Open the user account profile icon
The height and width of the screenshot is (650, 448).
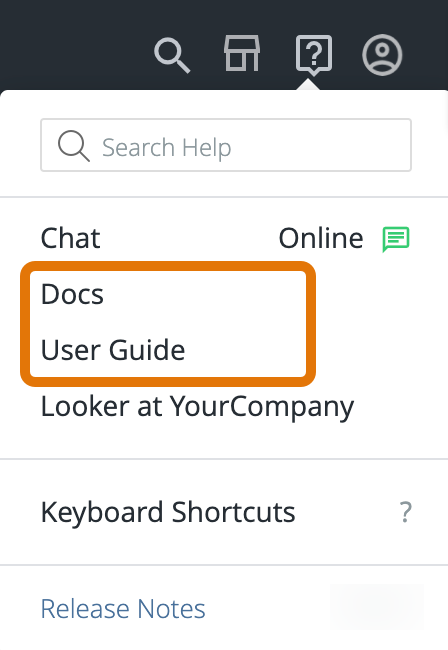point(382,55)
